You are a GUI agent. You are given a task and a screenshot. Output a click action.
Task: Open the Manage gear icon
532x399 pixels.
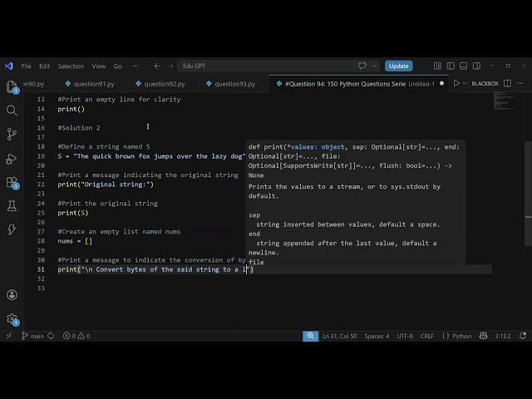click(12, 319)
